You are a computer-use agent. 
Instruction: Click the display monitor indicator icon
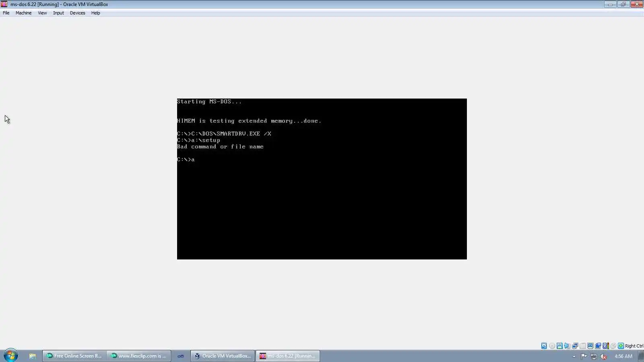tap(590, 346)
